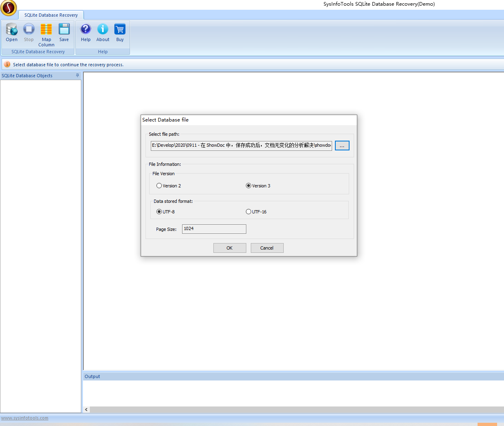The height and width of the screenshot is (426, 504).
Task: Click the SQLite Database Recovery group label
Action: [38, 52]
